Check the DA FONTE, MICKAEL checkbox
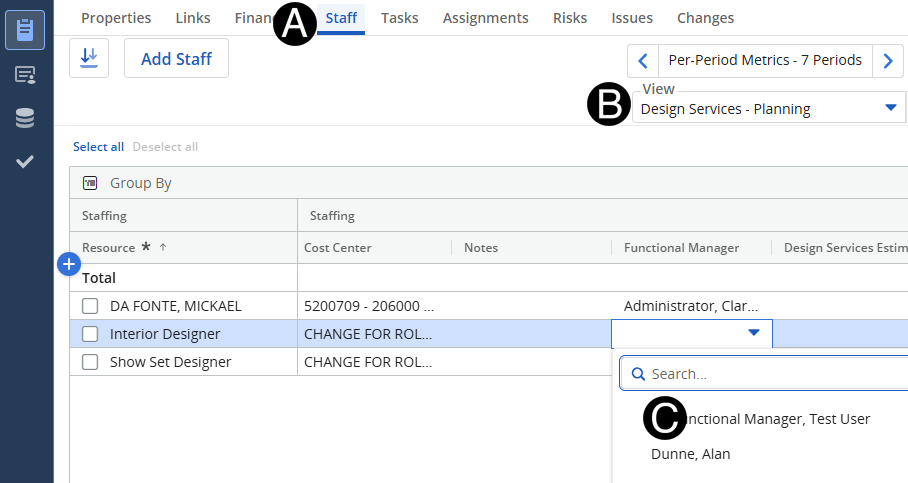This screenshot has height=483, width=908. (90, 306)
